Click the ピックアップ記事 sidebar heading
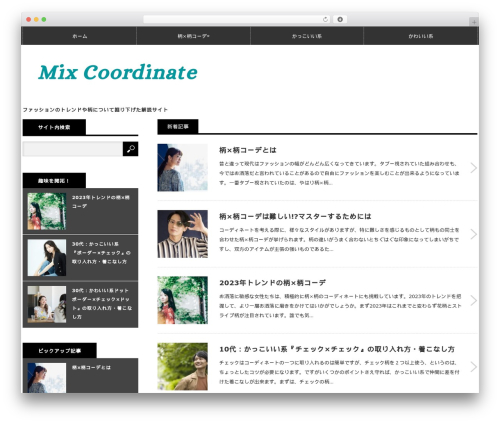Screen dimensions: 500x423 coord(60,351)
